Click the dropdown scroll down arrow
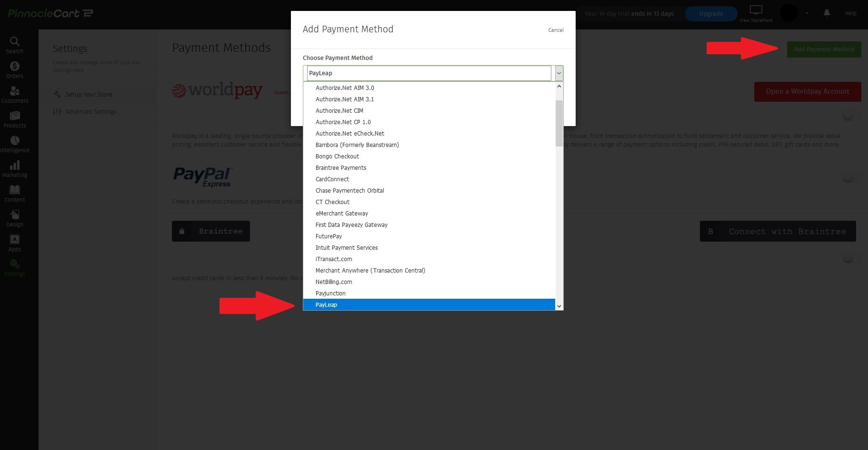 (x=559, y=306)
